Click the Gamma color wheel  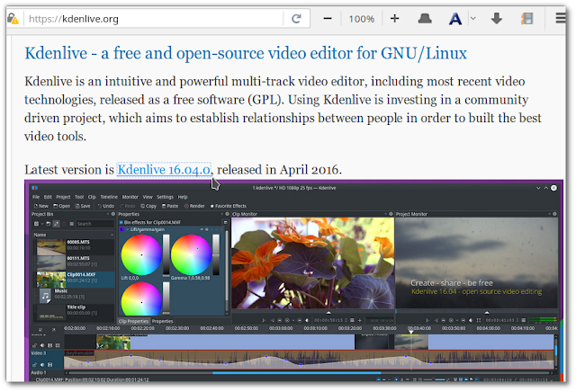191,254
